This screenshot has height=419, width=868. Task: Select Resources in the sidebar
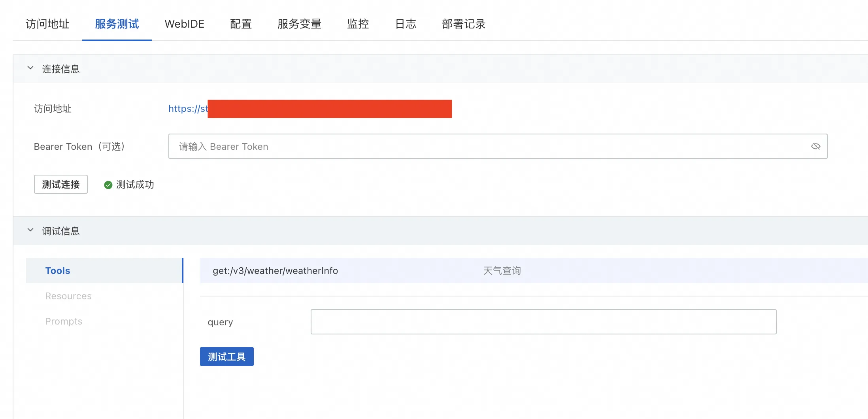tap(68, 296)
